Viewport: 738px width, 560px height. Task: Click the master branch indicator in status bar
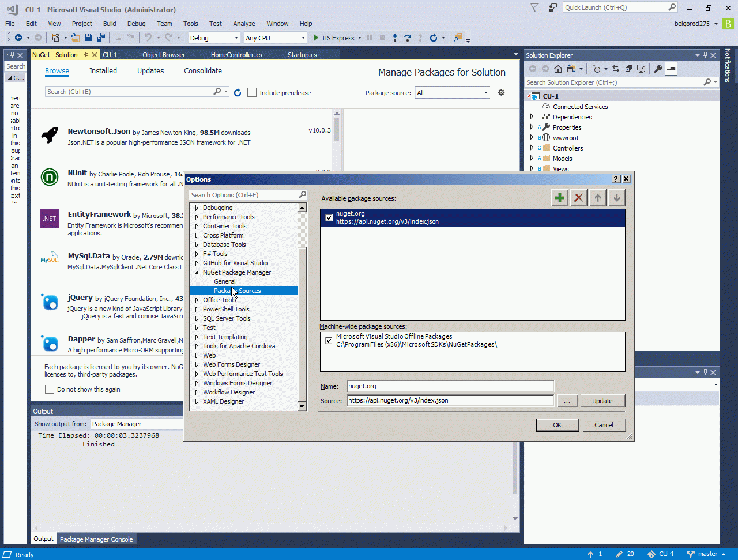[x=707, y=554]
